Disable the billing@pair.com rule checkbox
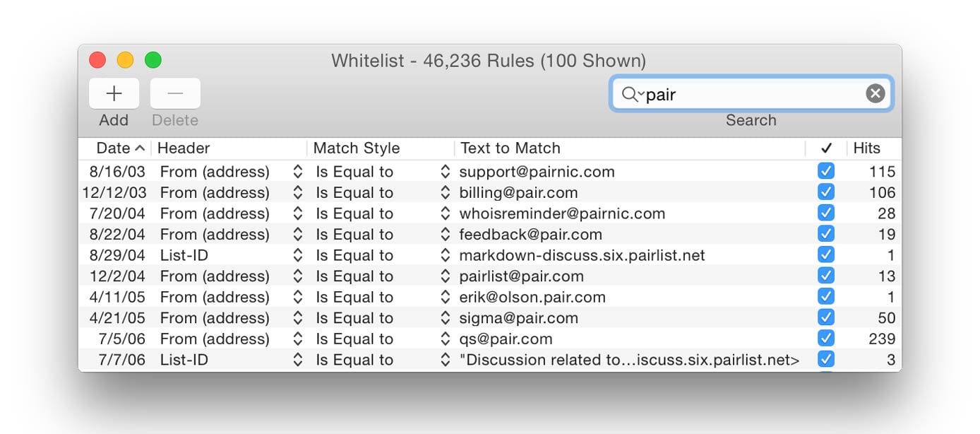The image size is (980, 434). coord(826,192)
